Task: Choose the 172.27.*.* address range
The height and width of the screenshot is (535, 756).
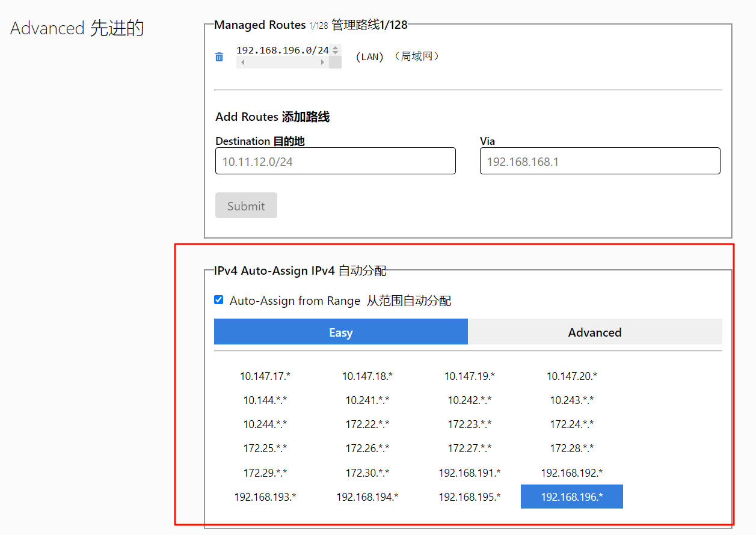Action: (469, 448)
